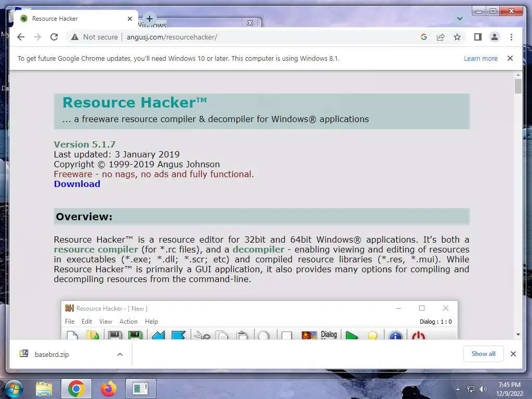Click the Resource Hacker app screenshot image
Image resolution: width=532 pixels, height=399 pixels.
click(x=260, y=320)
